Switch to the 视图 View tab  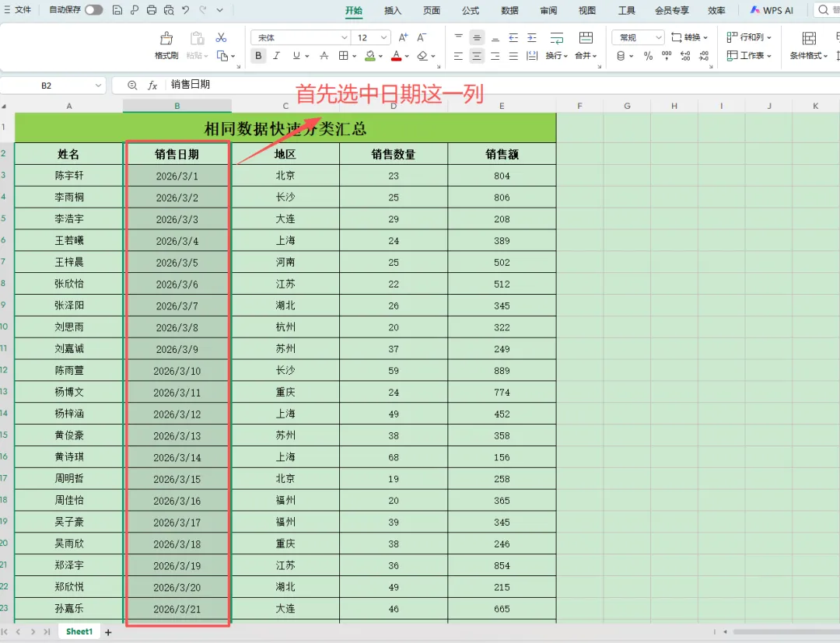tap(587, 10)
